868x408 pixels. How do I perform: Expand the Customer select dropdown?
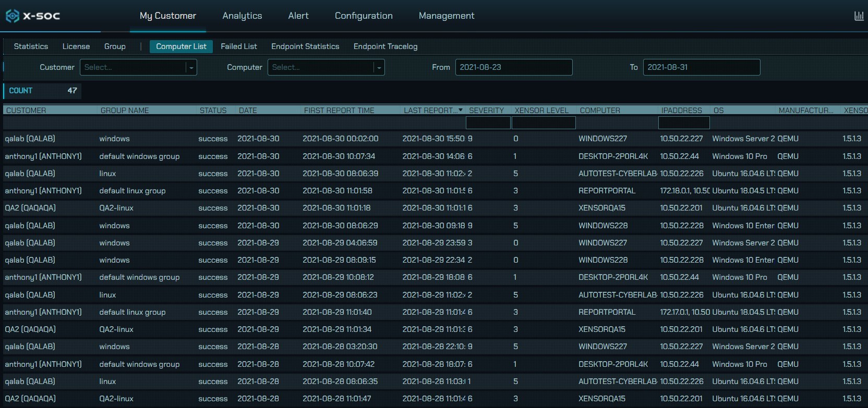[191, 68]
